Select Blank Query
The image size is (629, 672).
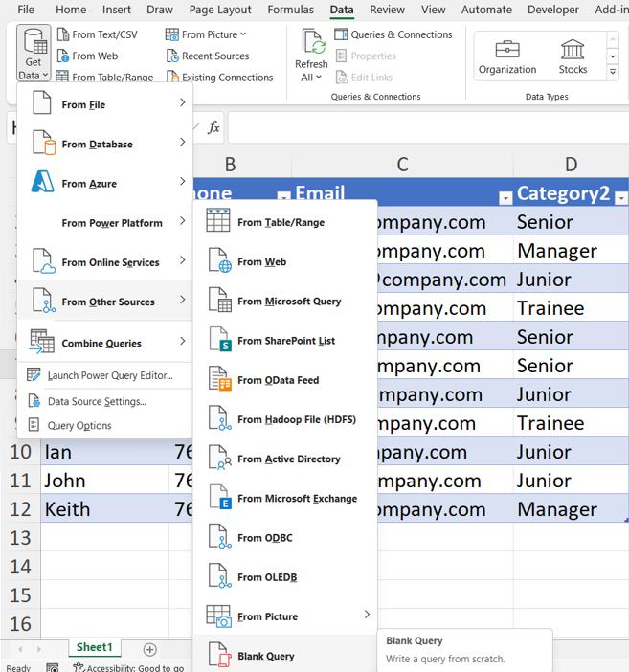pos(284,654)
